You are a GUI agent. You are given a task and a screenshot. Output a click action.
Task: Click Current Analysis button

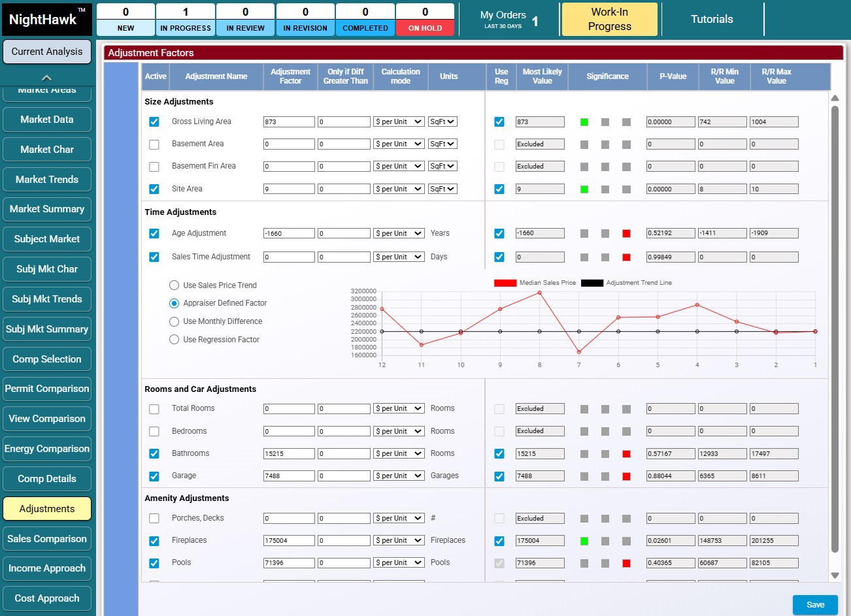[47, 52]
